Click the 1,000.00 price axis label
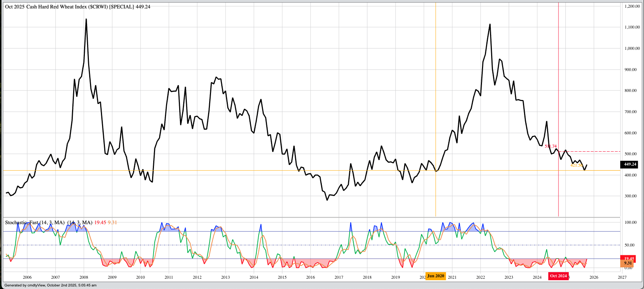The width and height of the screenshot is (644, 289). click(632, 48)
